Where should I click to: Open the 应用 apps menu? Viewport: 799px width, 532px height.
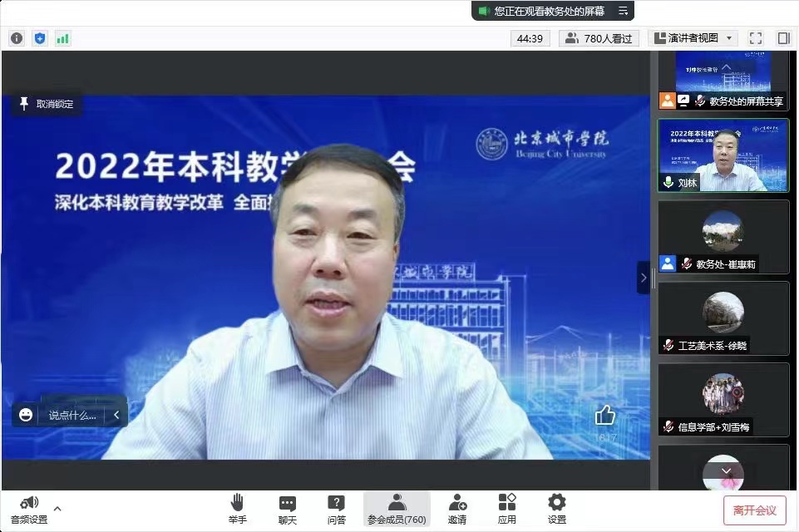point(506,509)
